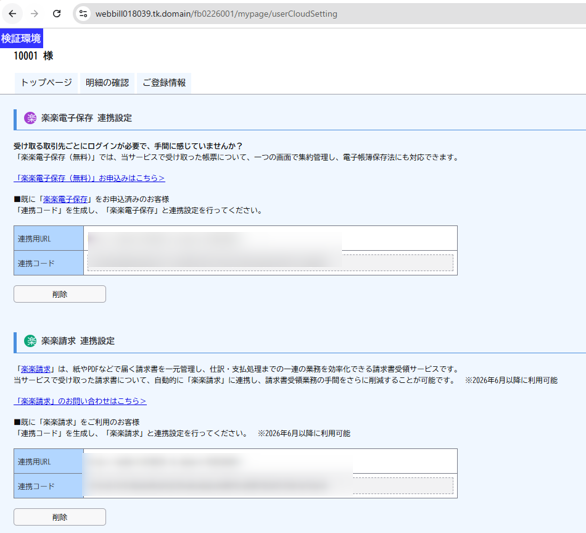Click 削除 button under 楽楽請求 連携設定
The image size is (586, 533).
(x=60, y=517)
